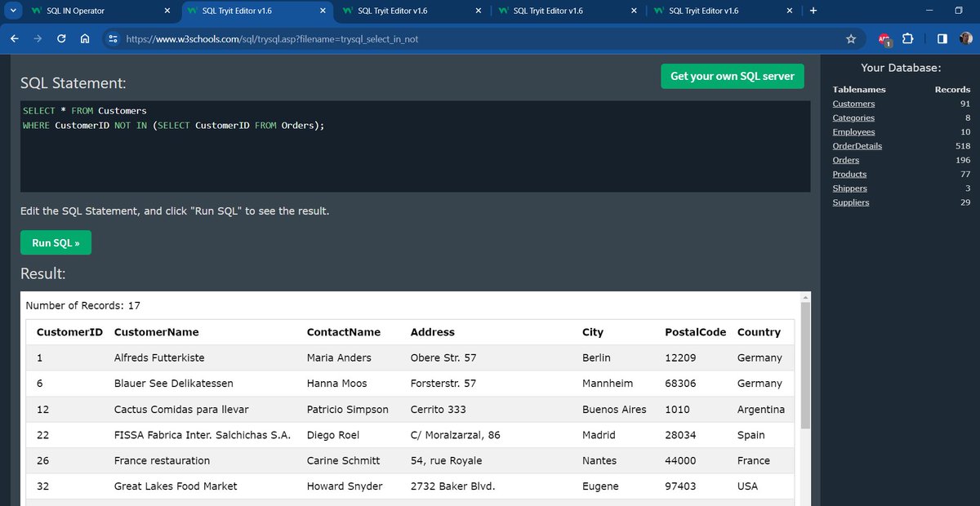Run the SQL statement
Screen dimensions: 980x506
pos(55,242)
